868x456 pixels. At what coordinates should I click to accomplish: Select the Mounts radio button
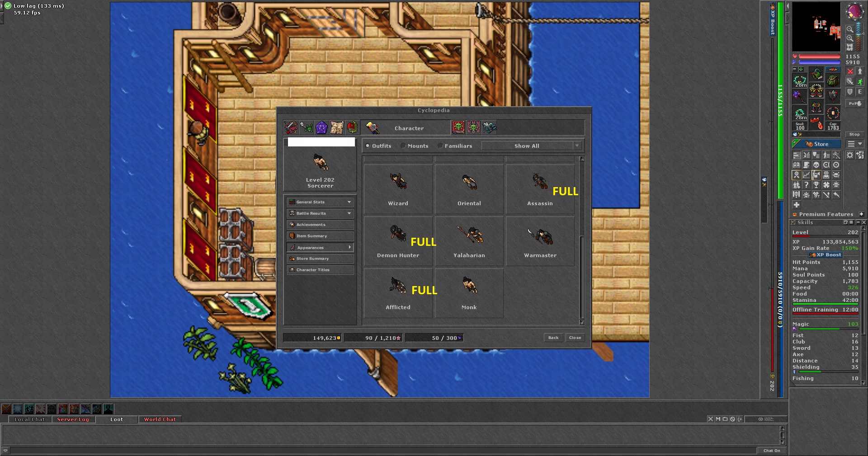pyautogui.click(x=403, y=146)
